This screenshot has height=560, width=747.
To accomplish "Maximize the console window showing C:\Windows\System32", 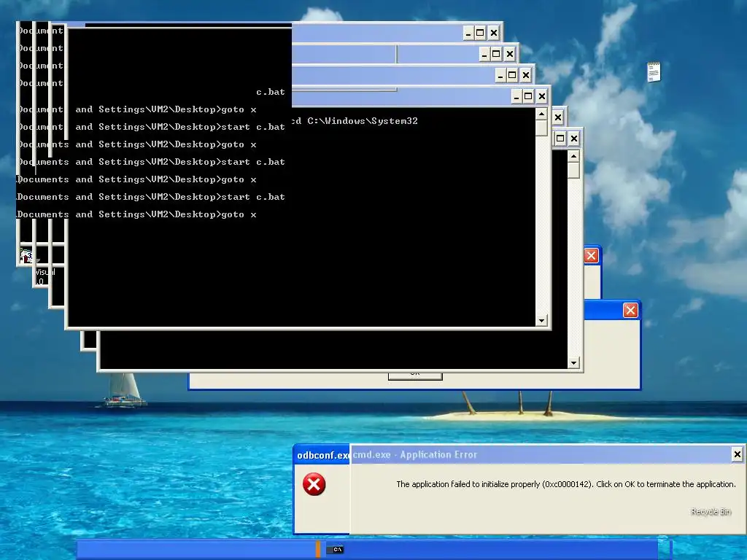I will [528, 97].
